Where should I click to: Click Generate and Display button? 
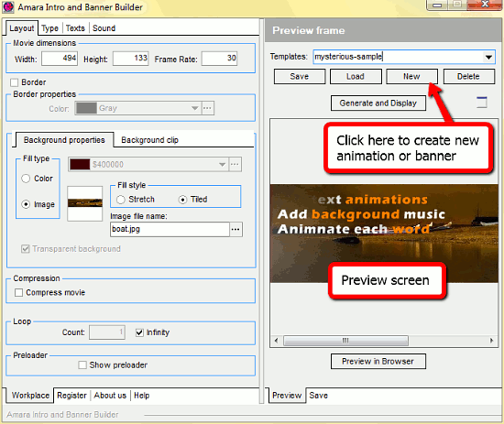pyautogui.click(x=378, y=103)
